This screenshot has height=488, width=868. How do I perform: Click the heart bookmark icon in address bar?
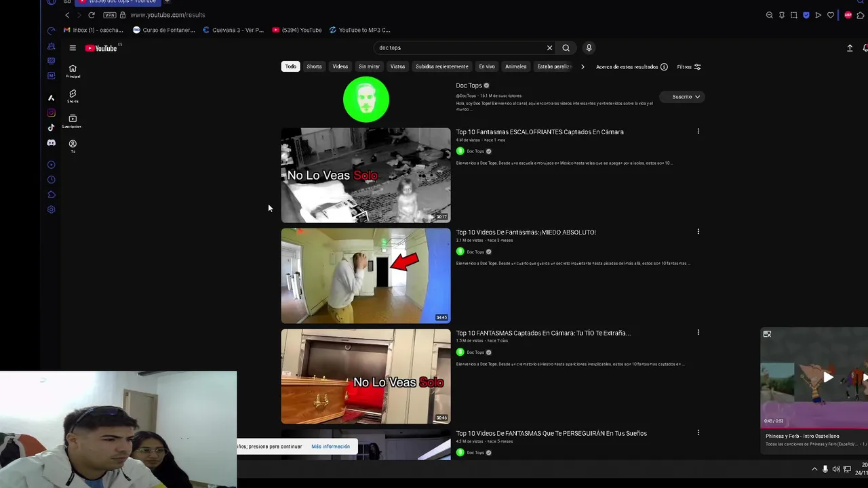831,15
